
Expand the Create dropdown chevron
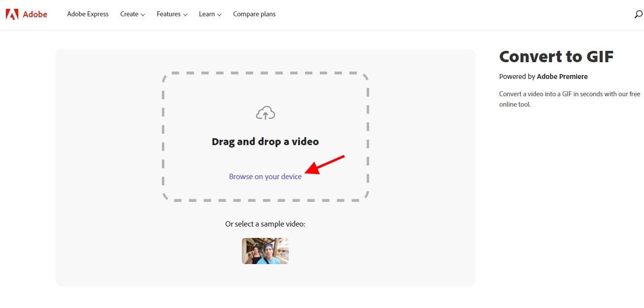click(x=143, y=15)
